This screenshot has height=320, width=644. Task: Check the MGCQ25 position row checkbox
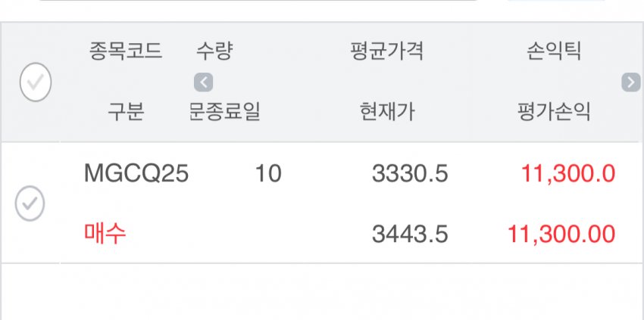point(30,203)
